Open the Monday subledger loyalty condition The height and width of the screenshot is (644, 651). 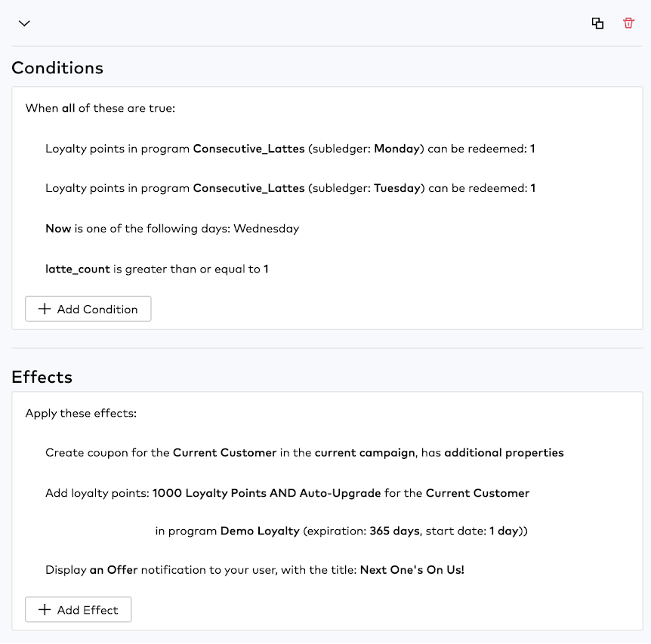tap(289, 148)
